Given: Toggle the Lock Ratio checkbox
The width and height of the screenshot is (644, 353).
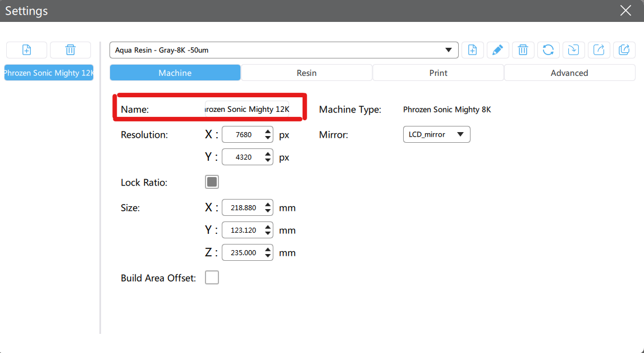Looking at the screenshot, I should tap(212, 182).
